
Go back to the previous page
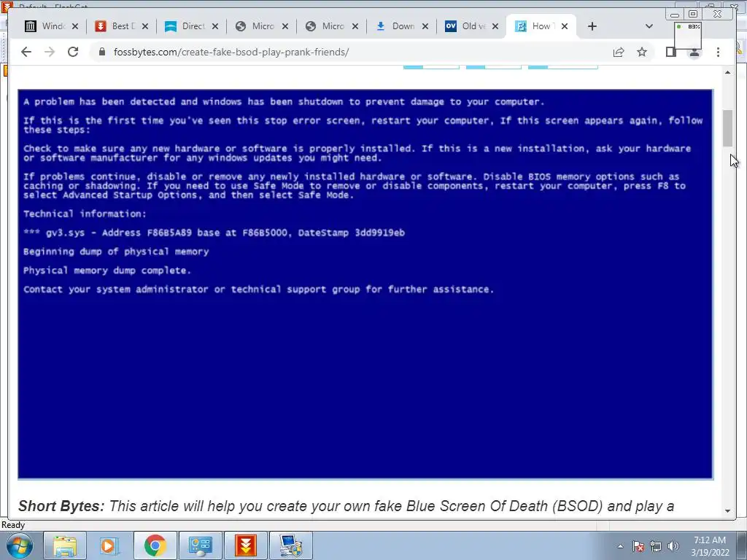[26, 52]
